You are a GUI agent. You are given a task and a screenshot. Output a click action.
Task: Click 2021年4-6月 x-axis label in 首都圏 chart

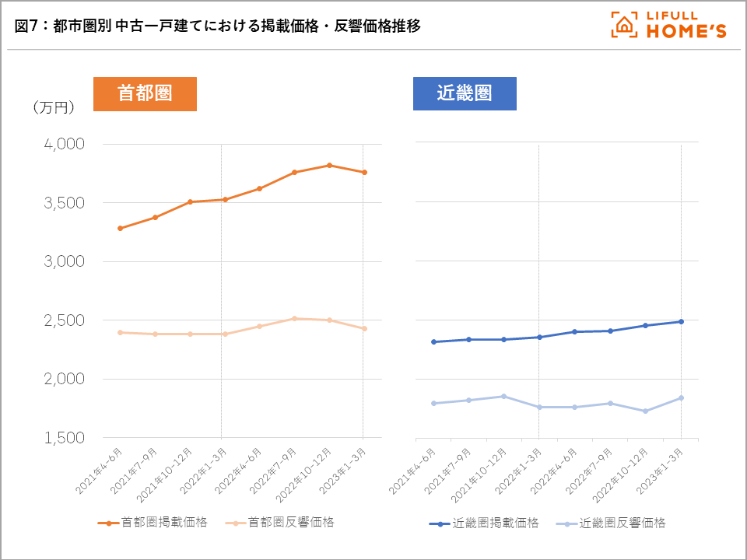pyautogui.click(x=100, y=469)
